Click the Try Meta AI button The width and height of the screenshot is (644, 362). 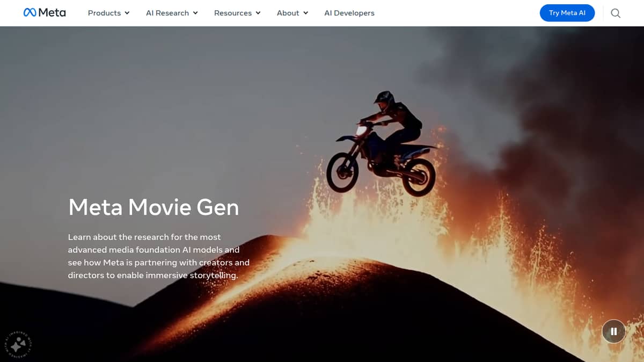[x=567, y=13]
